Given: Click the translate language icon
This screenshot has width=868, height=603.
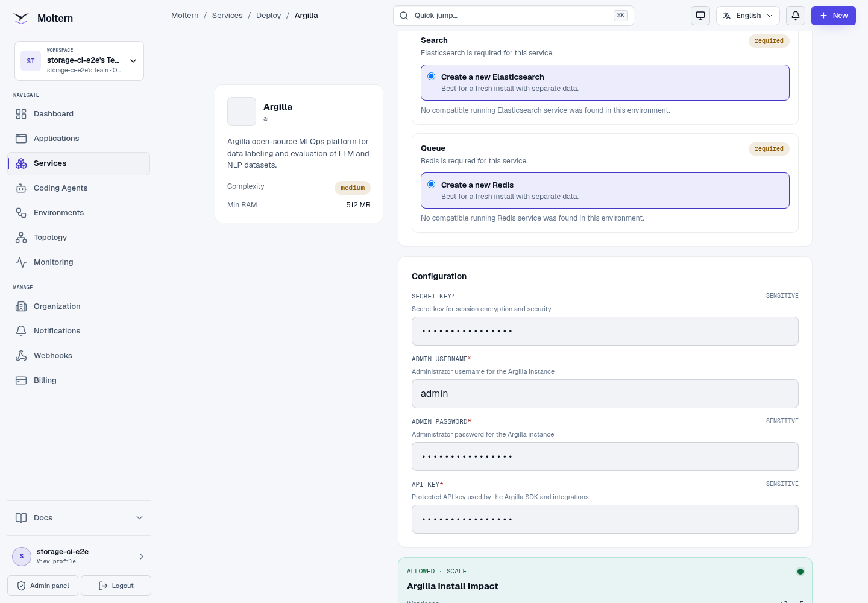Looking at the screenshot, I should [x=727, y=16].
